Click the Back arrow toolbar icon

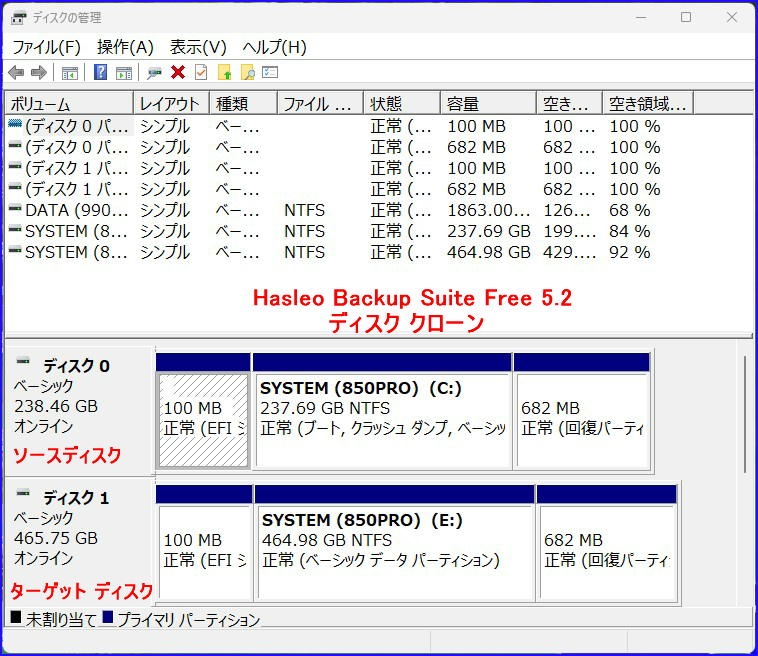coord(16,73)
